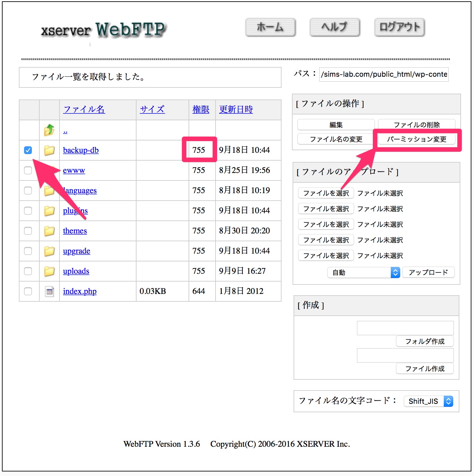Screen dimensions: 474x476
Task: Check the uploads row checkbox
Action: tap(28, 271)
